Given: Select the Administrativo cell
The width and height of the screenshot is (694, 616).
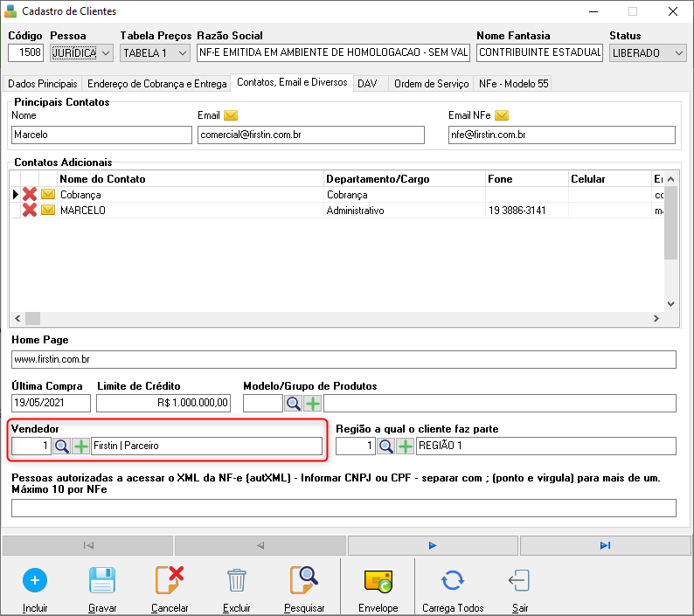Looking at the screenshot, I should coord(405,211).
